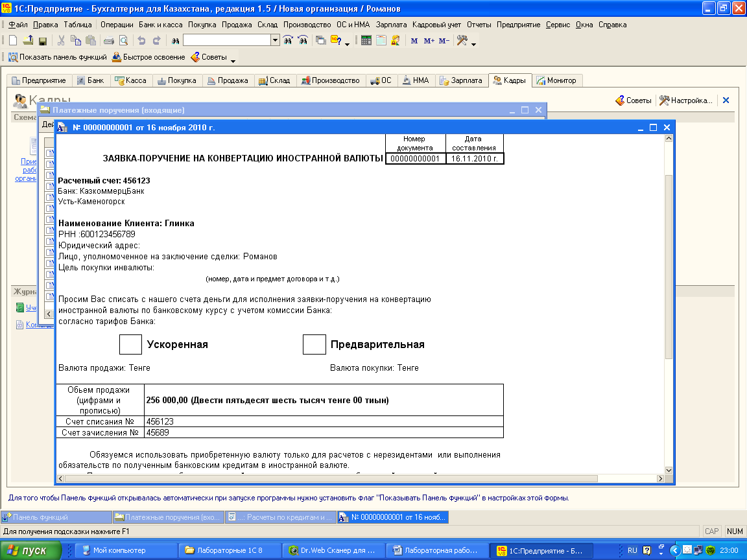Click Показать панель функций button
The width and height of the screenshot is (747, 560).
pyautogui.click(x=58, y=57)
